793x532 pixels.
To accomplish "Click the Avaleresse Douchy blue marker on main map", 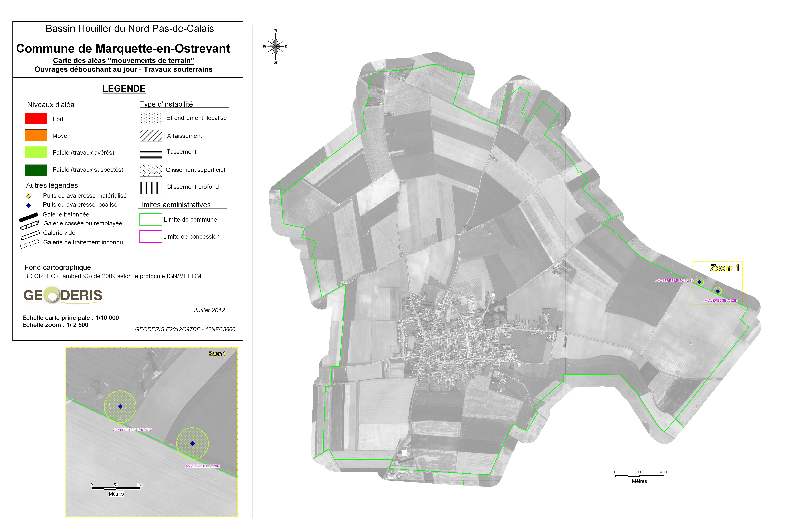I will click(x=699, y=282).
